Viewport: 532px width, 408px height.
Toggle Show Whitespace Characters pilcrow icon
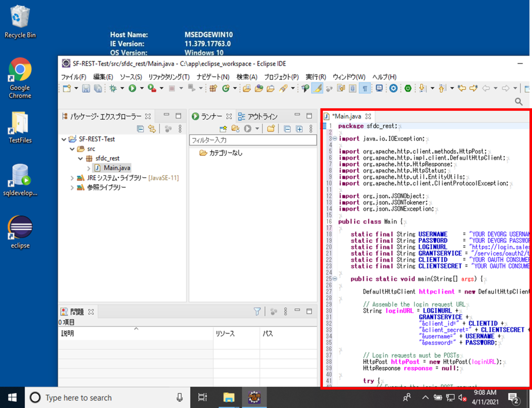[x=364, y=89]
